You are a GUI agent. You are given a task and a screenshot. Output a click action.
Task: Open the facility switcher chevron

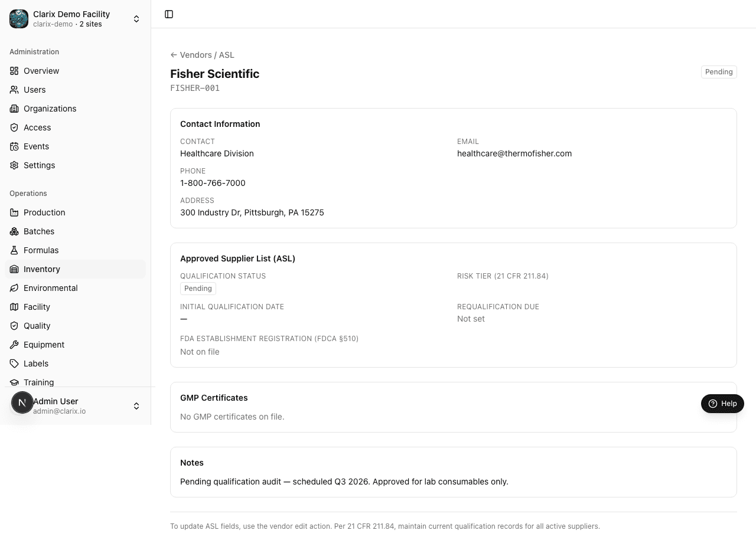[x=136, y=19]
